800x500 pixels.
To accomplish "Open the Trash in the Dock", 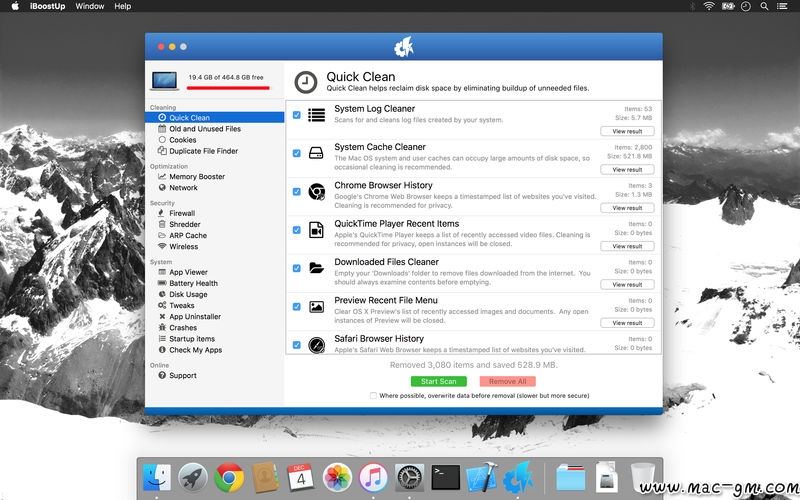I will (x=642, y=478).
